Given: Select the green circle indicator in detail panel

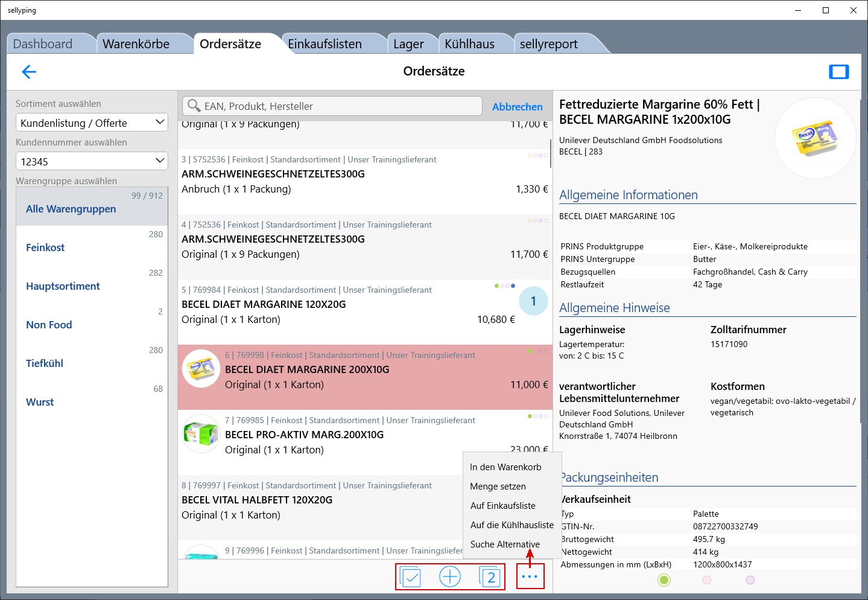Looking at the screenshot, I should pos(664,580).
